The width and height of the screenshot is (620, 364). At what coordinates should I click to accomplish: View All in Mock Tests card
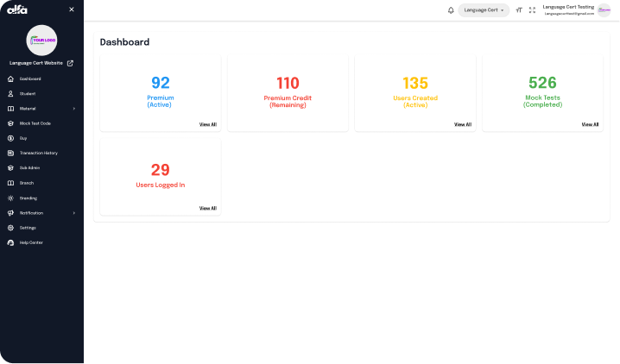tap(590, 124)
